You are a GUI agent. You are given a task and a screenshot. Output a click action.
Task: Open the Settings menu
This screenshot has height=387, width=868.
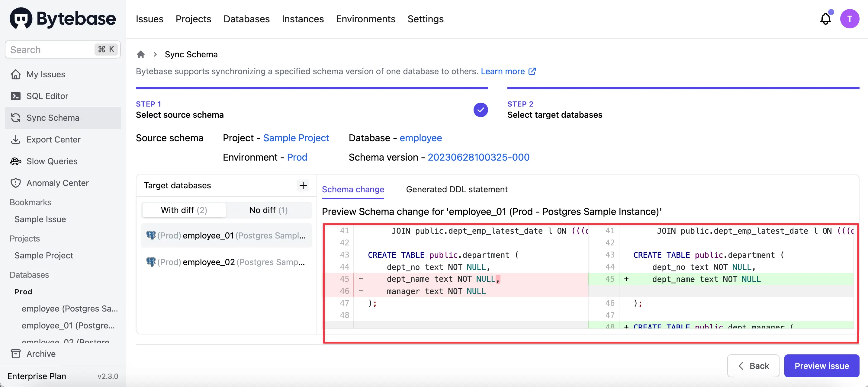pos(425,19)
